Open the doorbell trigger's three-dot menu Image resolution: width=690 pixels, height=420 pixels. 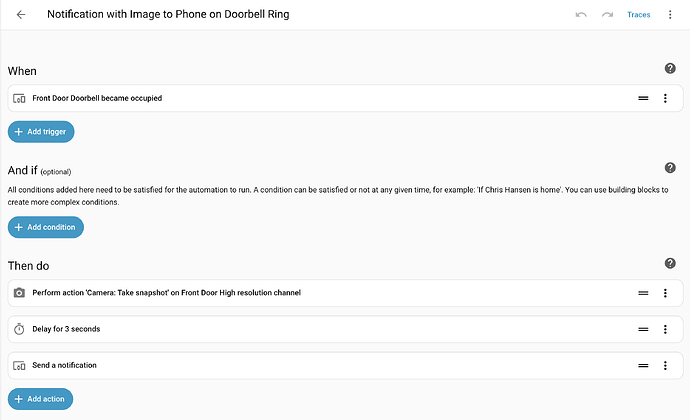[x=665, y=98]
